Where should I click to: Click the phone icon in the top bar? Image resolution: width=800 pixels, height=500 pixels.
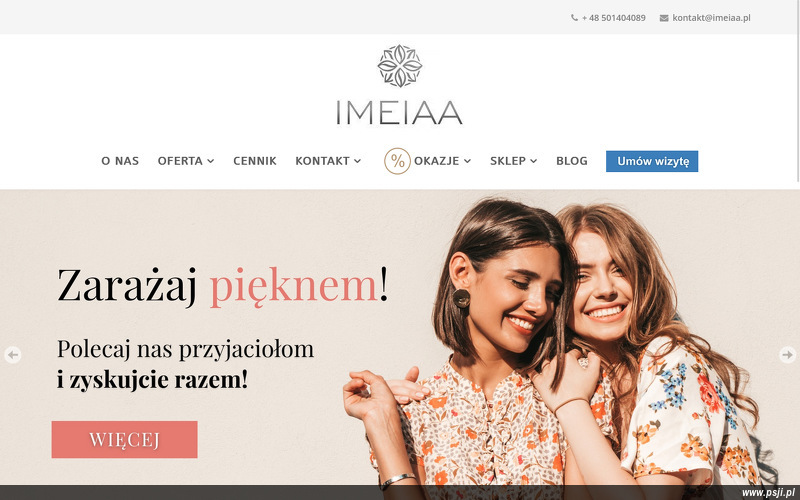(x=574, y=18)
